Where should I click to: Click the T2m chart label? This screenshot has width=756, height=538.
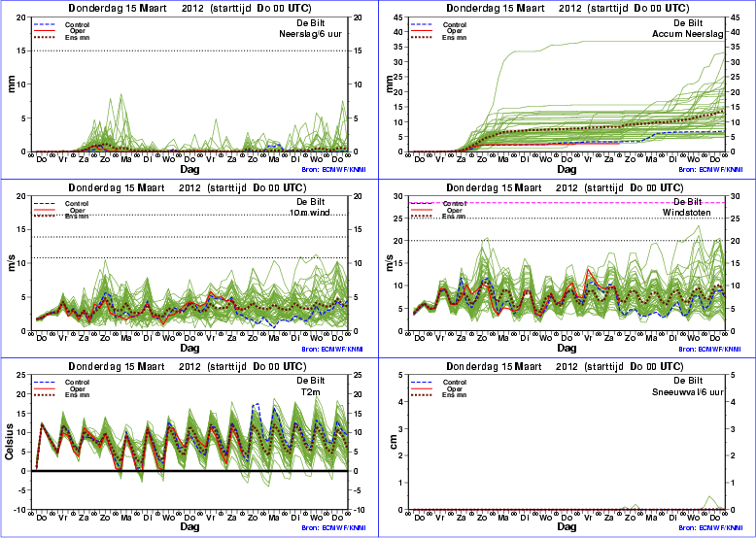coord(310,391)
